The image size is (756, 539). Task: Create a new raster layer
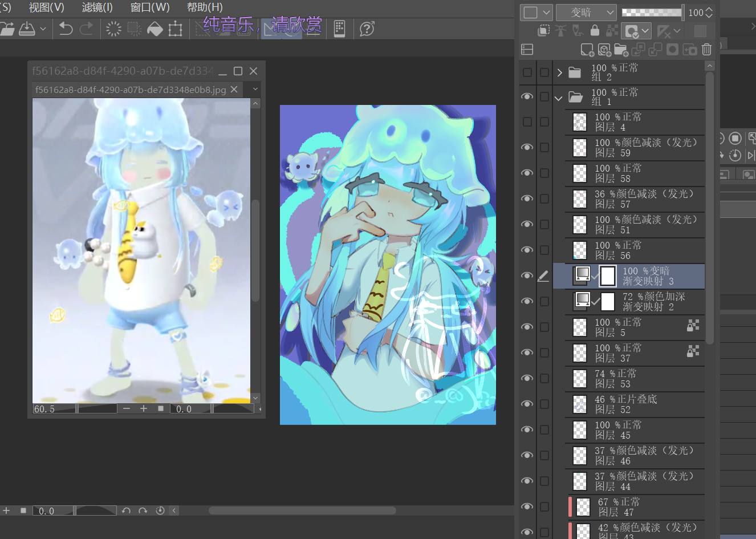click(x=587, y=50)
